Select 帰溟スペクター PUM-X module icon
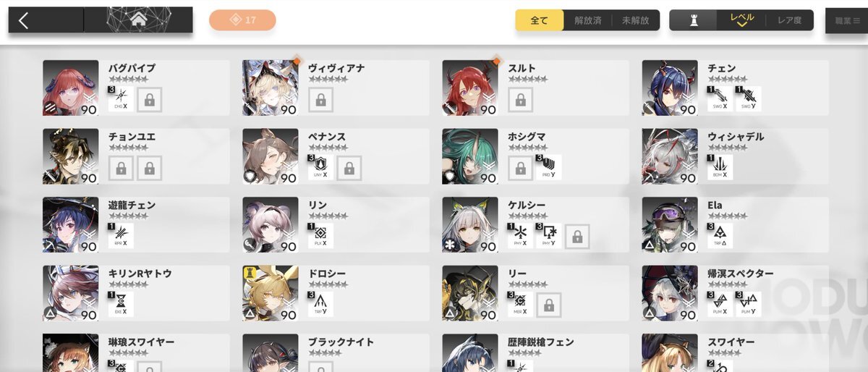Screen dimensions: 868x372 [x=720, y=304]
